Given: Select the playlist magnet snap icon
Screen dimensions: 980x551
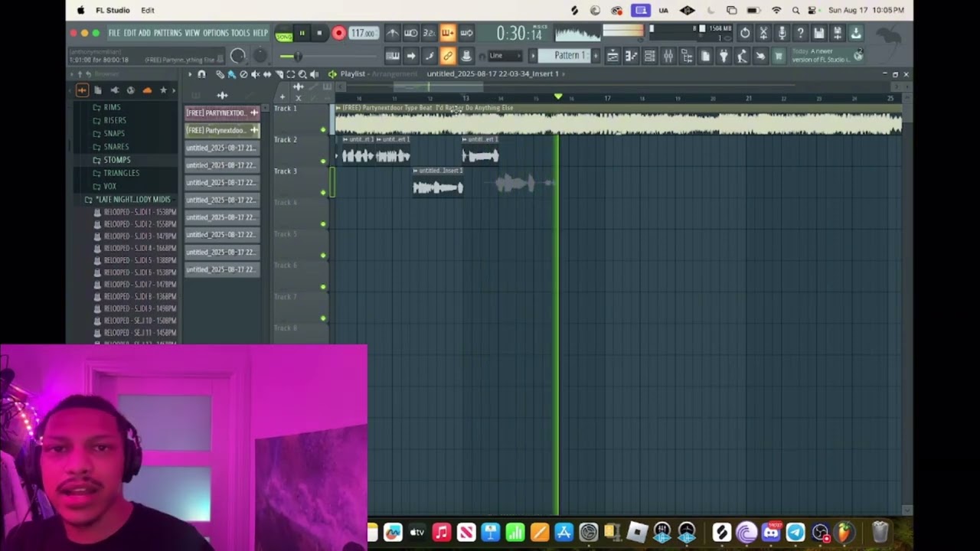Looking at the screenshot, I should coord(201,74).
